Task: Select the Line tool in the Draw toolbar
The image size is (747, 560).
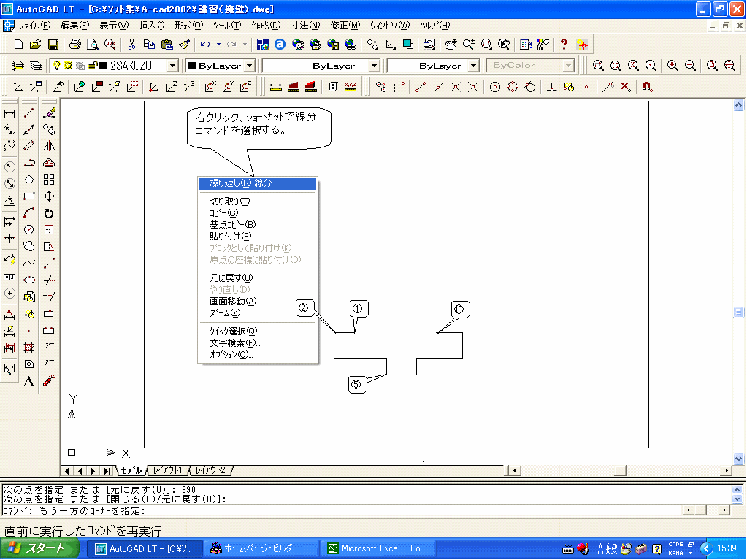Action: click(29, 113)
